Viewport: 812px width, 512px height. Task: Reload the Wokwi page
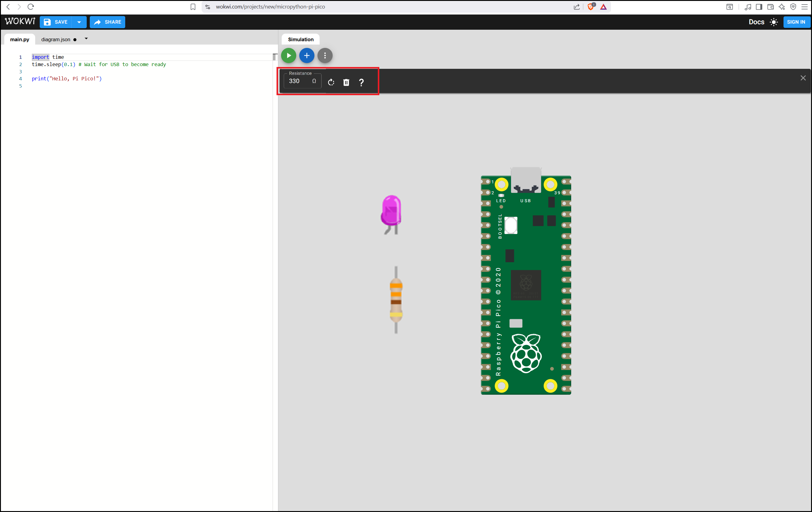coord(31,7)
